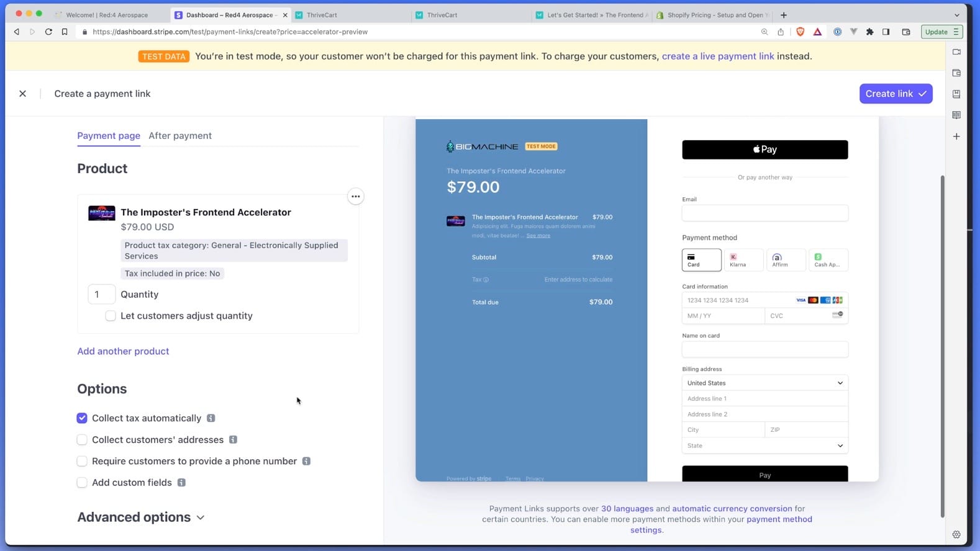
Task: Reload the page with the browser refresh icon
Action: click(48, 32)
